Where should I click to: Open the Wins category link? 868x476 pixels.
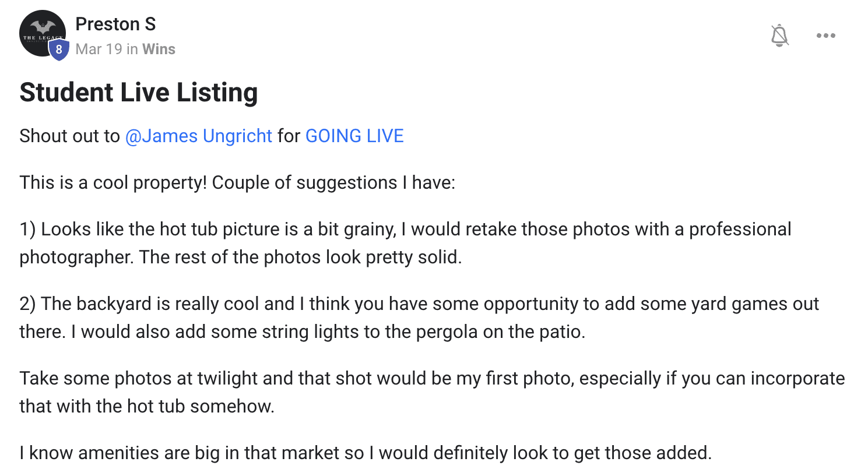point(159,49)
